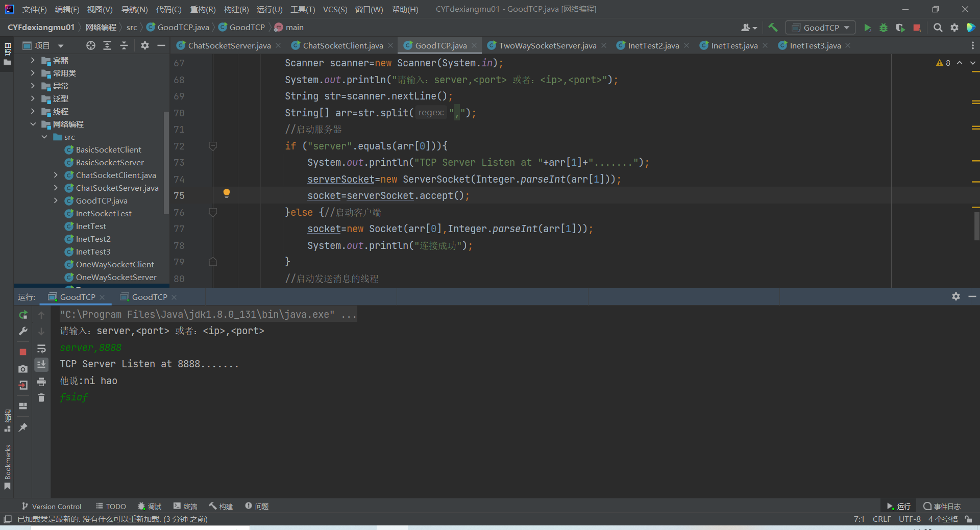Screen dimensions: 980x530
Task: Go to previous highlighted problem arrow
Action: [960, 63]
